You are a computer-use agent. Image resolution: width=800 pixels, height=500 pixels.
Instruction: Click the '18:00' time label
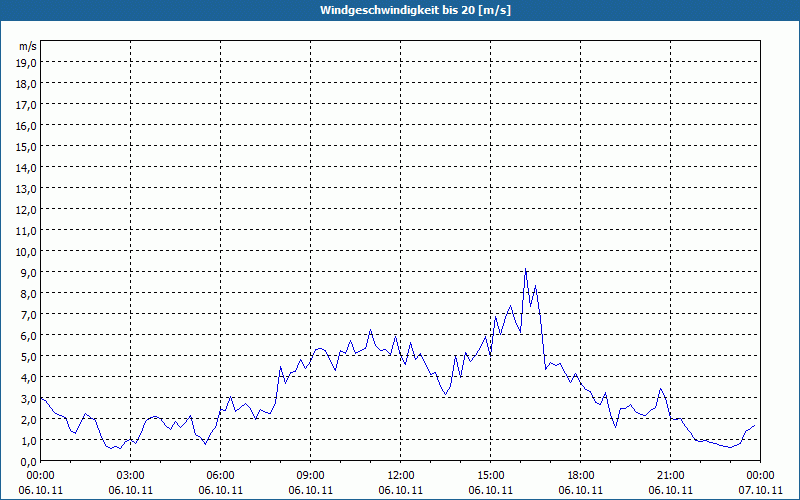click(581, 476)
